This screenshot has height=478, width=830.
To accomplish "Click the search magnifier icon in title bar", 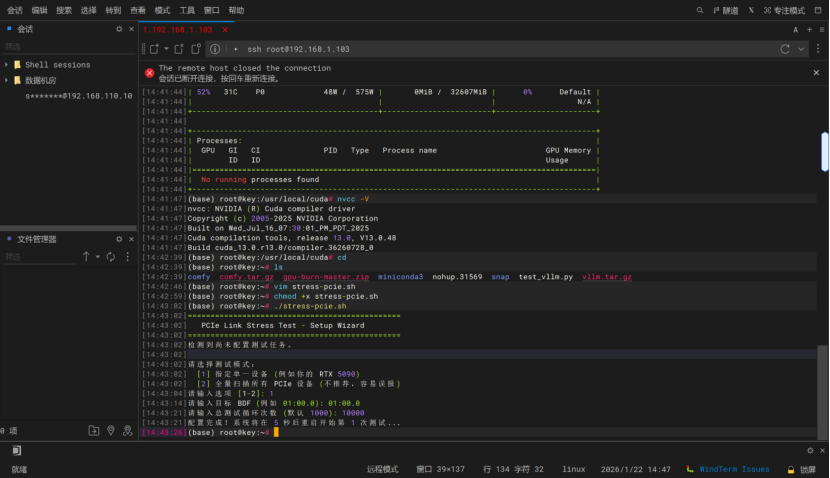I will pos(699,10).
